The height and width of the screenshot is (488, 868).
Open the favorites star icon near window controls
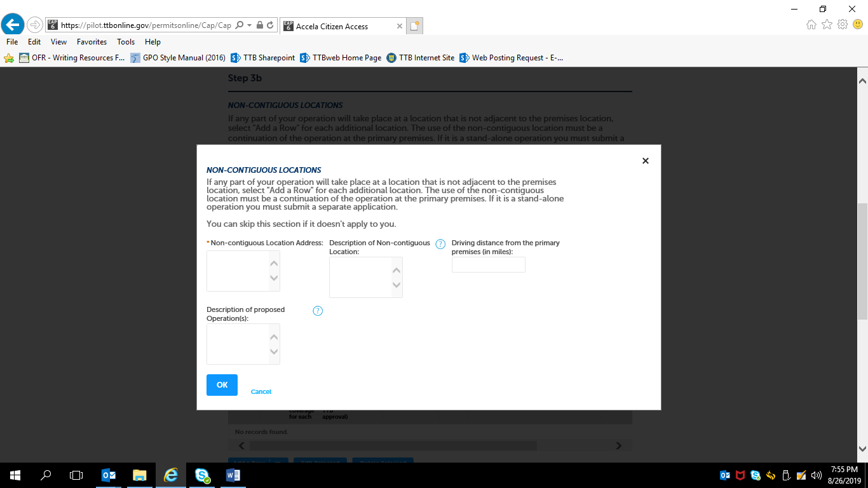coord(827,25)
